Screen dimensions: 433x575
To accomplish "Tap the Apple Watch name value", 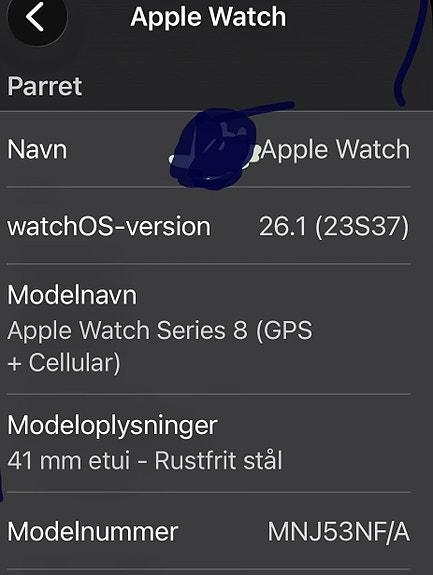I will (x=335, y=150).
